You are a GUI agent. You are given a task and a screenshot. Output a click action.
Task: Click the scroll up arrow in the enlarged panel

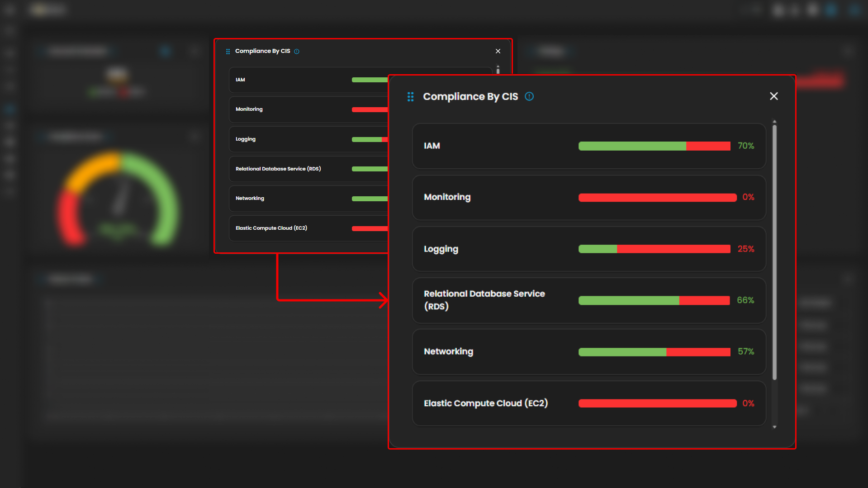pyautogui.click(x=774, y=122)
